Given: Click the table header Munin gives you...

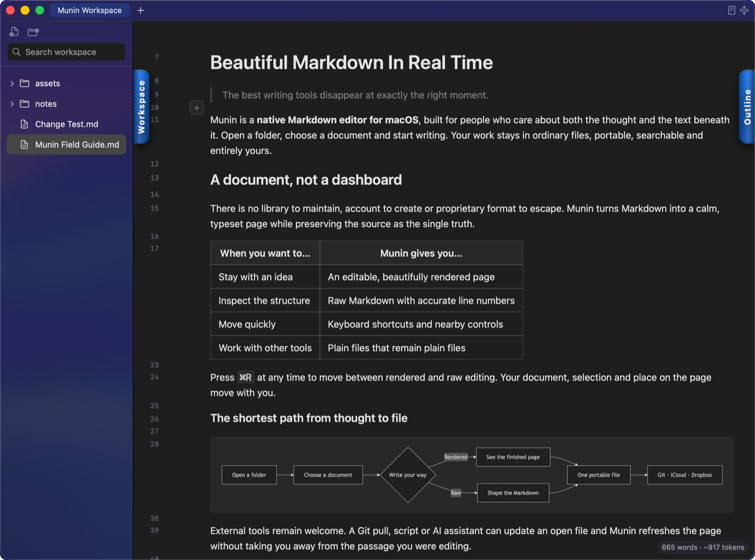Looking at the screenshot, I should 421,253.
